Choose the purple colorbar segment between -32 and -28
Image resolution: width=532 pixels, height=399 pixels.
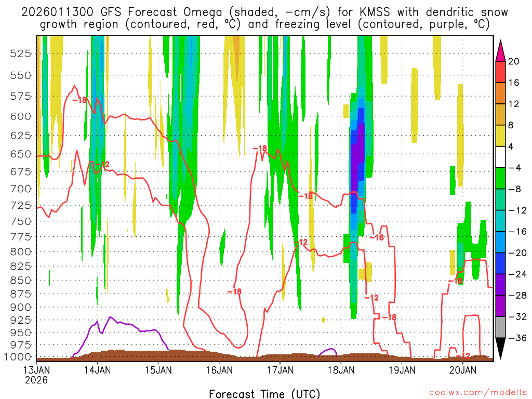coord(501,306)
